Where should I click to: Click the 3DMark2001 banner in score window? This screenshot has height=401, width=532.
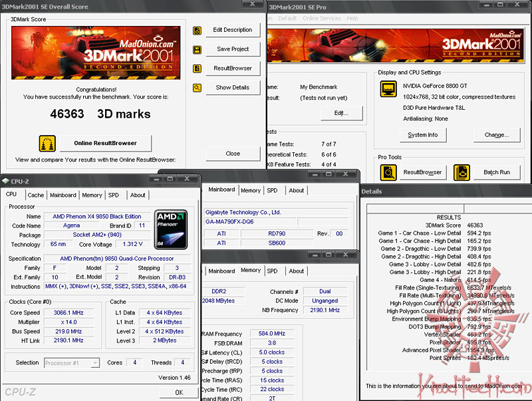[x=96, y=53]
